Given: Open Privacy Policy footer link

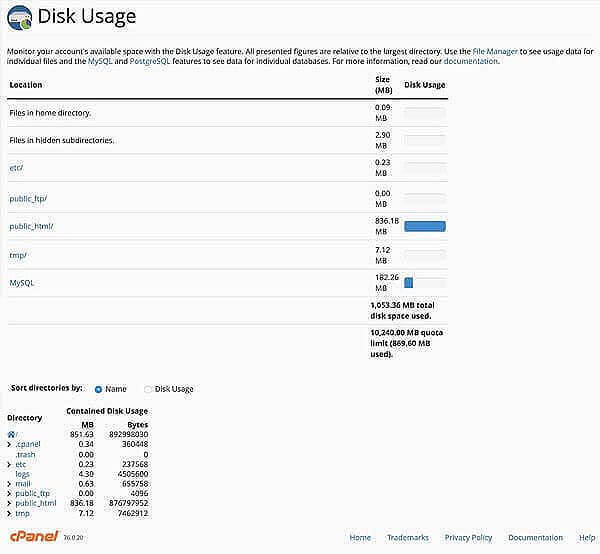Looking at the screenshot, I should pos(468,538).
